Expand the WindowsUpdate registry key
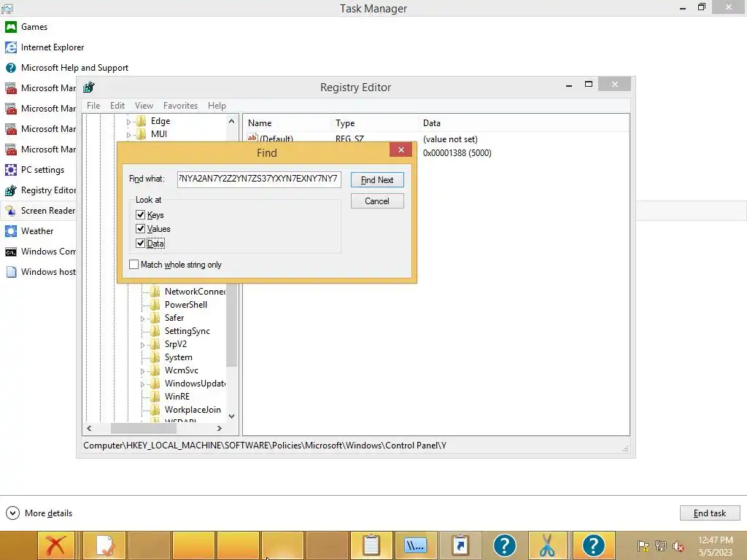Viewport: 747px width, 560px height. coord(142,384)
